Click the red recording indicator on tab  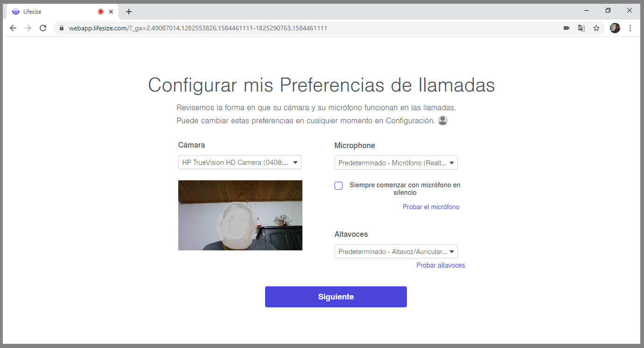click(100, 12)
